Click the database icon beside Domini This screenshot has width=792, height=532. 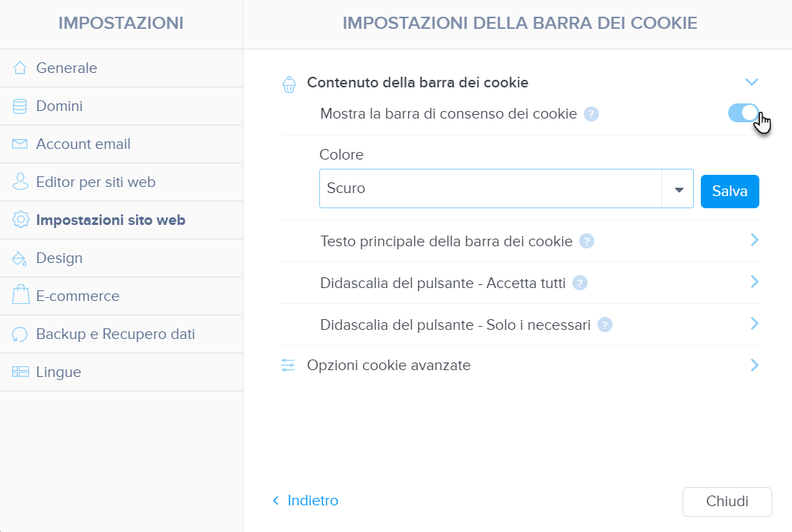(20, 106)
